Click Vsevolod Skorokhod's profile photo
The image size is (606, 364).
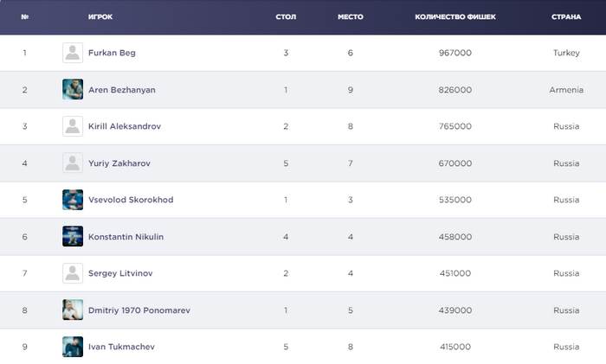[73, 200]
